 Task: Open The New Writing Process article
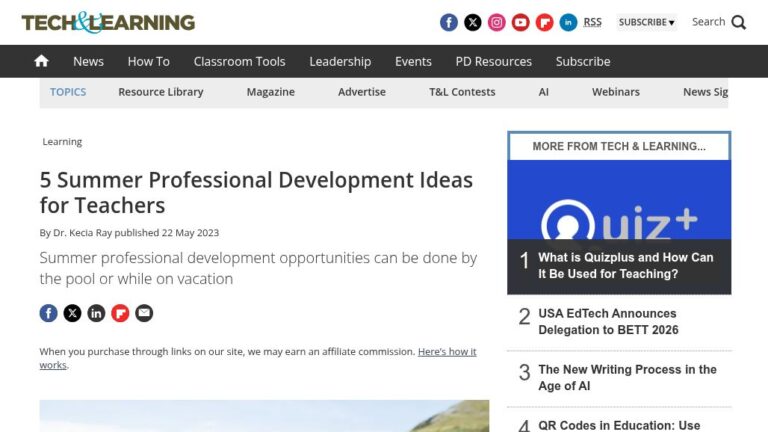click(x=627, y=378)
